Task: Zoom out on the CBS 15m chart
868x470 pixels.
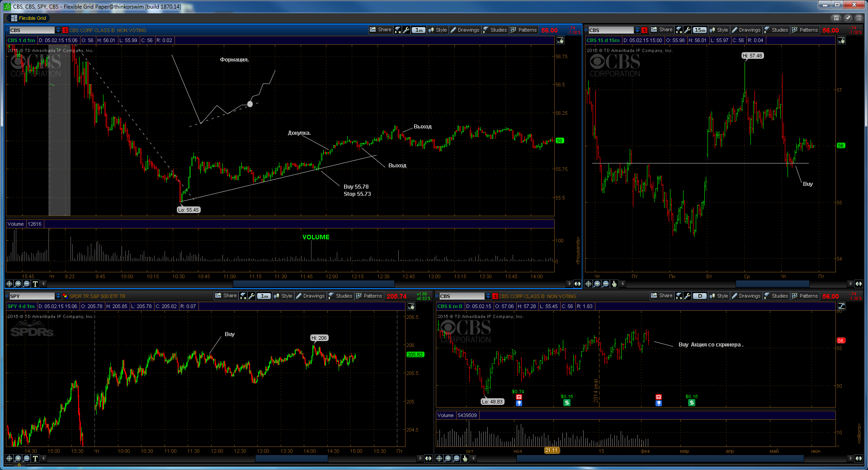Action: (x=606, y=284)
